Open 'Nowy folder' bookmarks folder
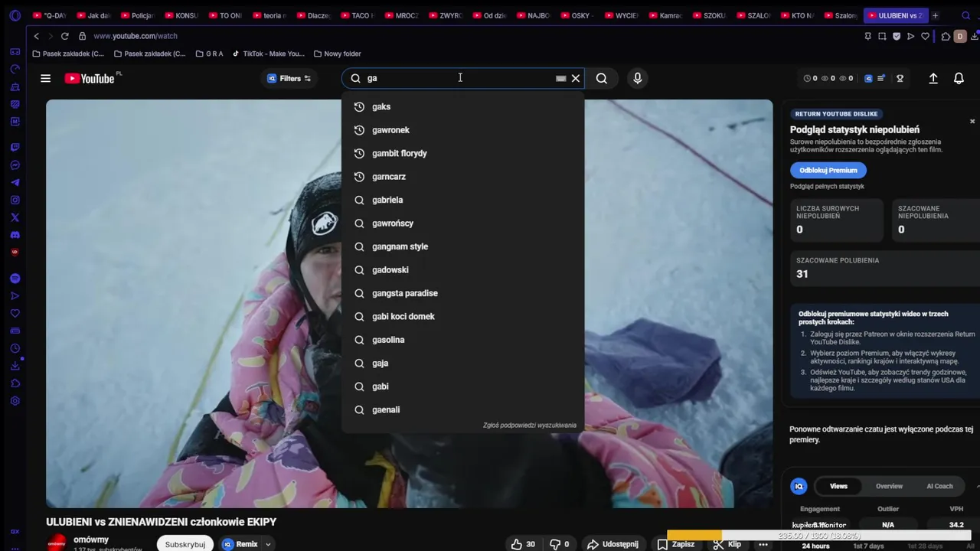Image resolution: width=980 pixels, height=551 pixels. click(x=337, y=54)
